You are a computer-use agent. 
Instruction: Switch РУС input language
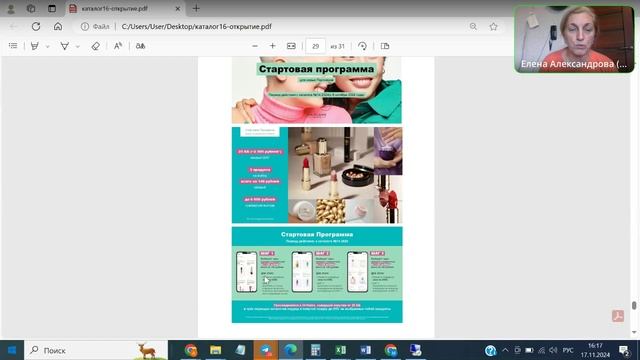(568, 350)
